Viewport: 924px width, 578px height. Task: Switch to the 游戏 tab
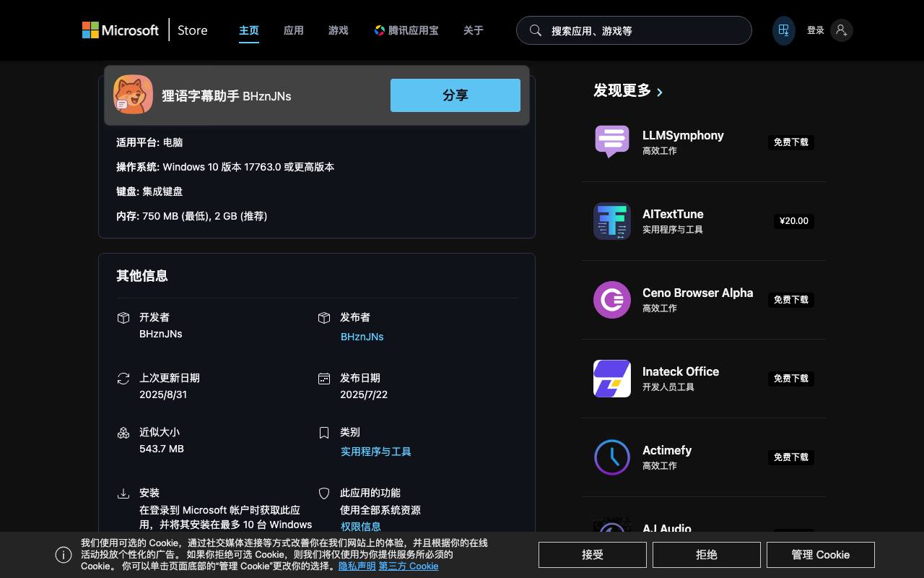(x=339, y=30)
